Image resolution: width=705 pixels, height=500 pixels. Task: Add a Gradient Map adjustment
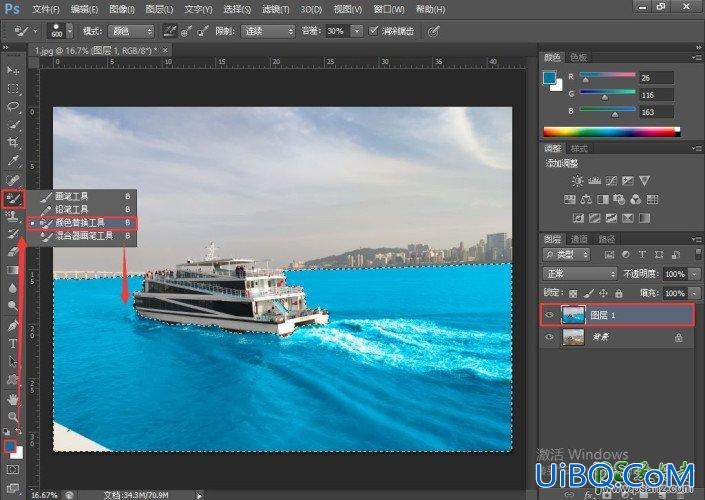coord(645,218)
